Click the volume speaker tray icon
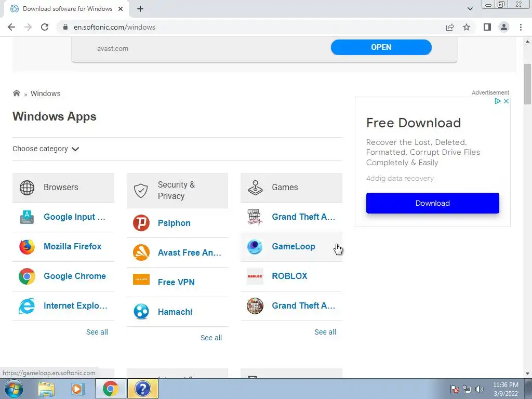The height and width of the screenshot is (399, 532). [x=480, y=389]
